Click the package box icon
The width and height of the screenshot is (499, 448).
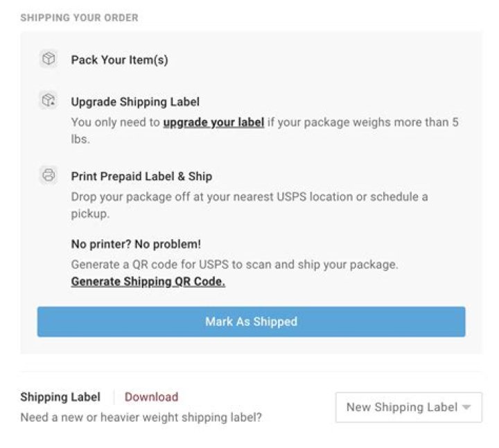(x=49, y=60)
